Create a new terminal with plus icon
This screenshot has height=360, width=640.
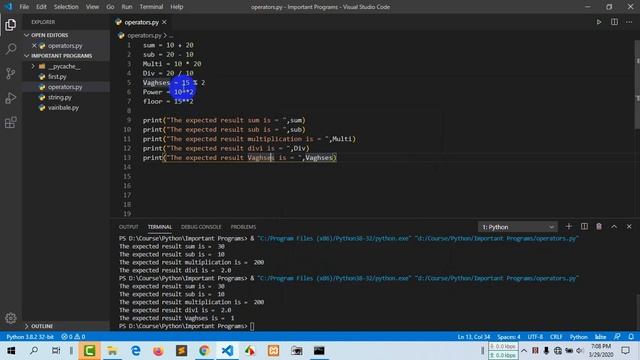coord(569,227)
